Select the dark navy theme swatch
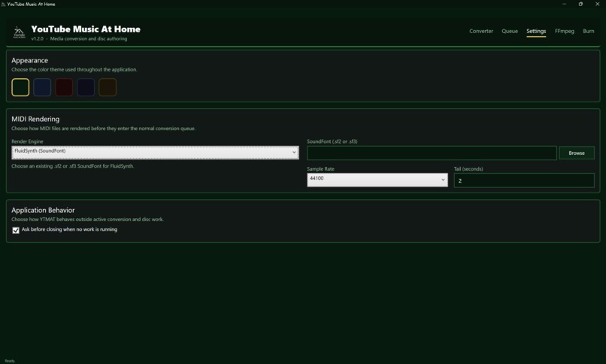The height and width of the screenshot is (364, 606). tap(86, 87)
